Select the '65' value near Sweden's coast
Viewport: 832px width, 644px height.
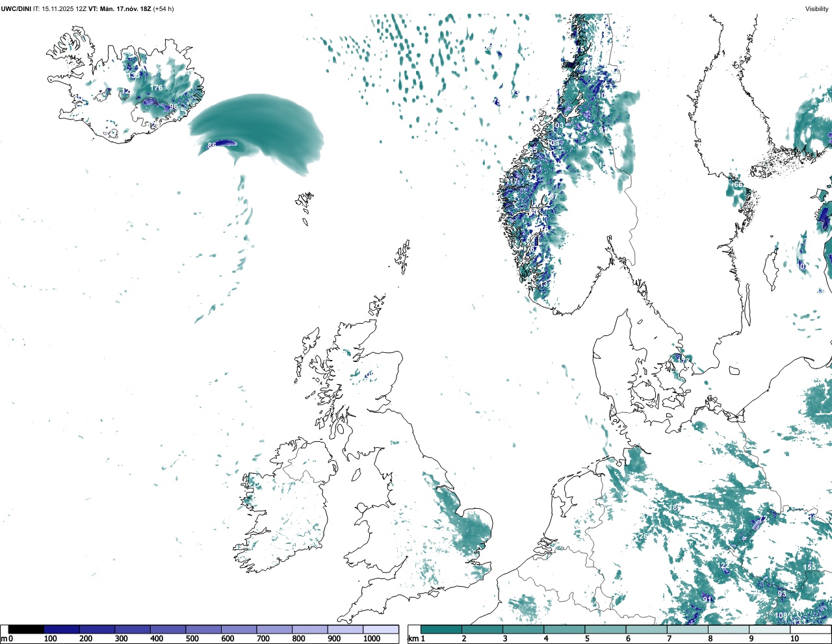pos(738,185)
